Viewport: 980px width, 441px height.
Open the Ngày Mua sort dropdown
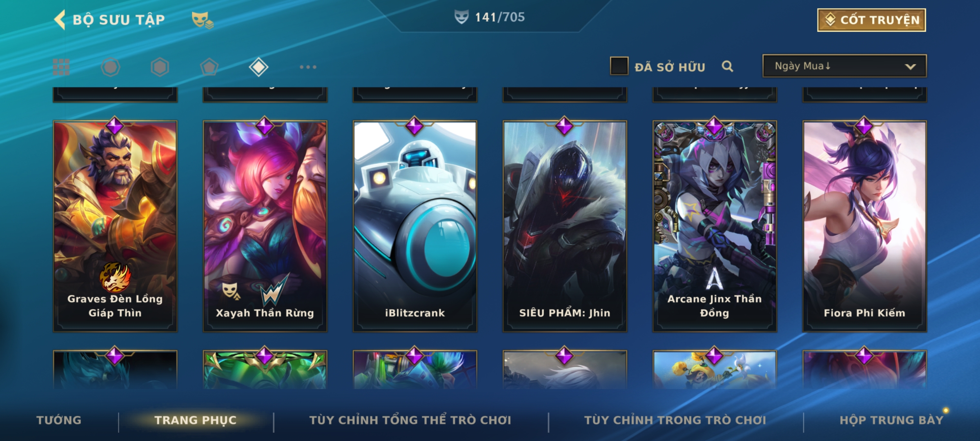click(x=844, y=66)
